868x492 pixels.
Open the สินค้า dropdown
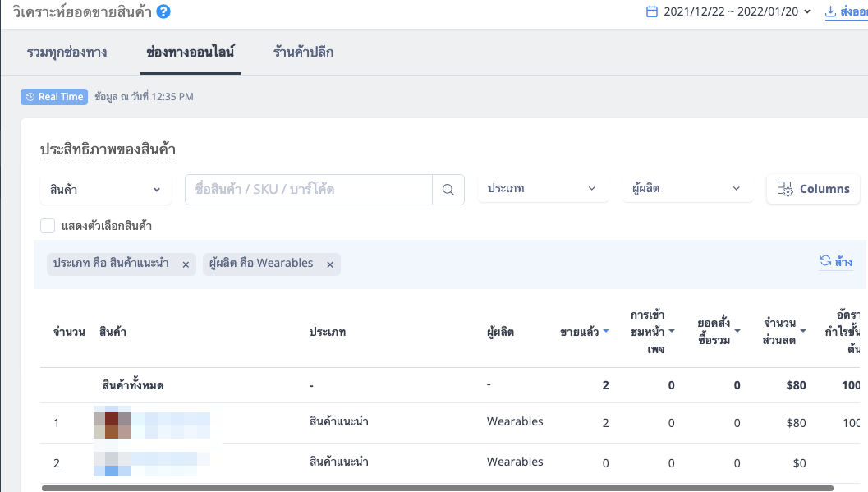click(x=105, y=190)
